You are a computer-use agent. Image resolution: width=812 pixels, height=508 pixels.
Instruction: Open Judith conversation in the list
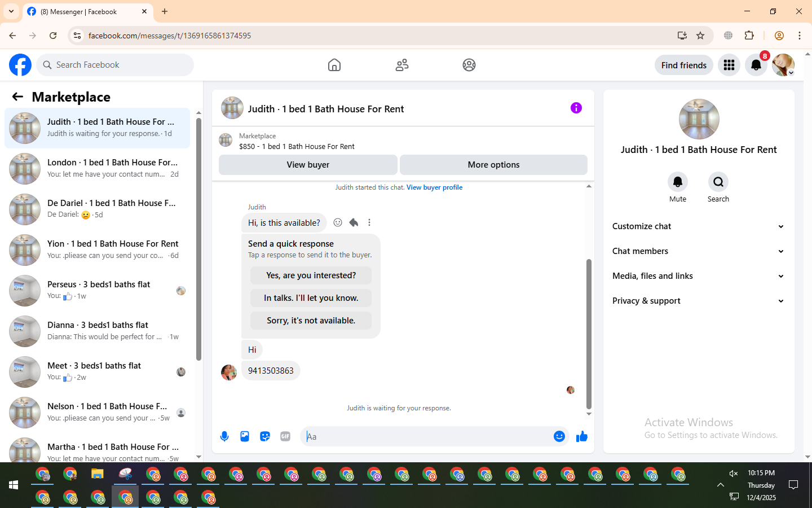(97, 128)
